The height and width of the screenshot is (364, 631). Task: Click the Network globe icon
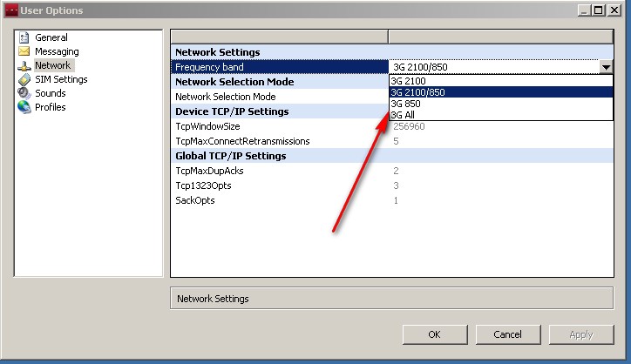24,65
